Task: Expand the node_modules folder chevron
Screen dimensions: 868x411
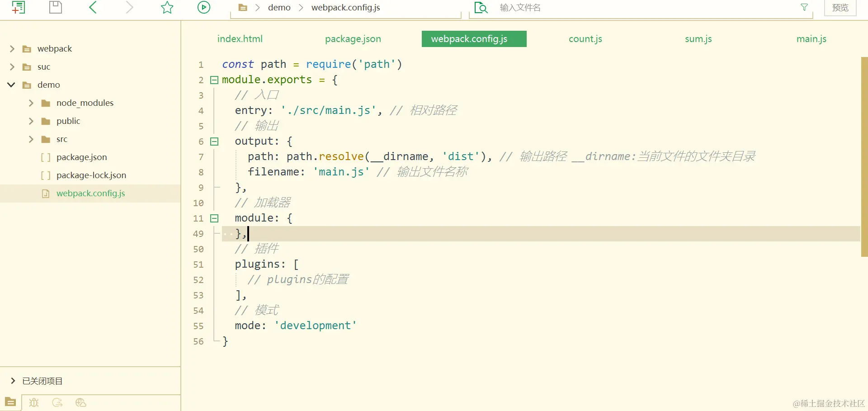Action: pyautogui.click(x=31, y=103)
